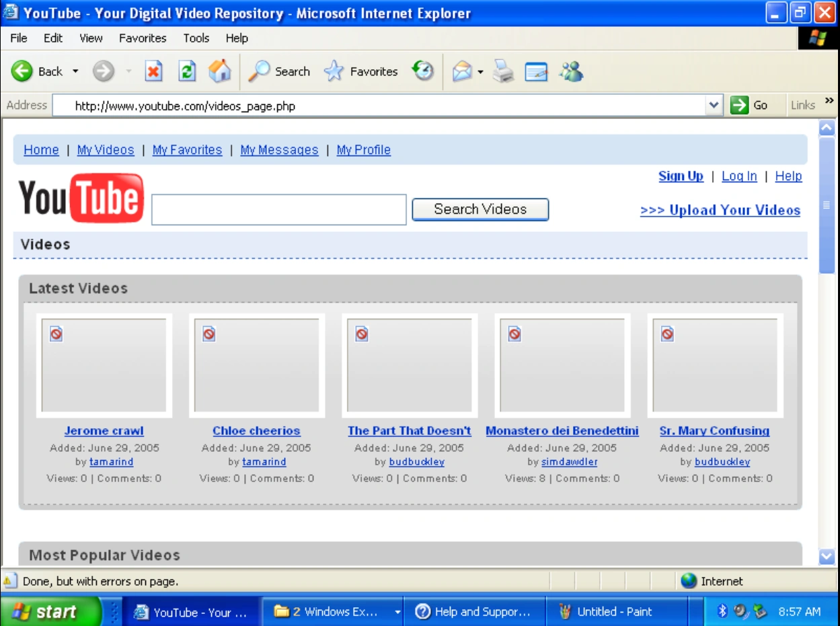Click the Edit page toolbar icon
This screenshot has height=626, width=840.
click(536, 71)
